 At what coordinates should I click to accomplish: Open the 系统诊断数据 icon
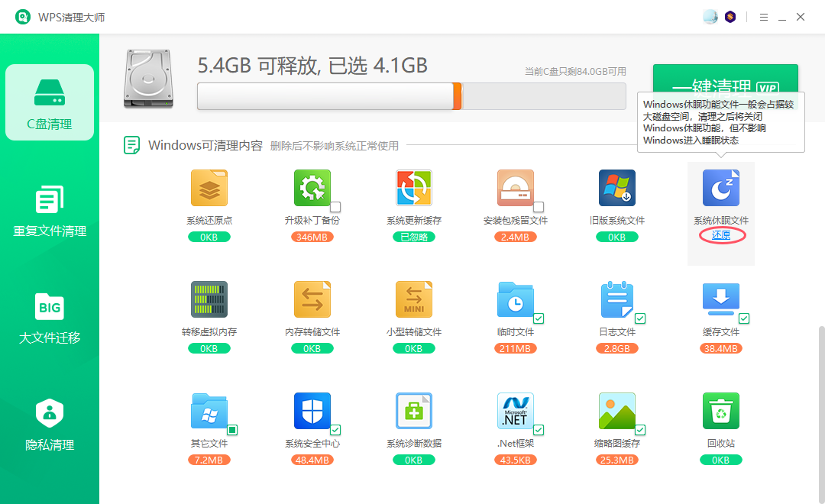click(x=414, y=411)
